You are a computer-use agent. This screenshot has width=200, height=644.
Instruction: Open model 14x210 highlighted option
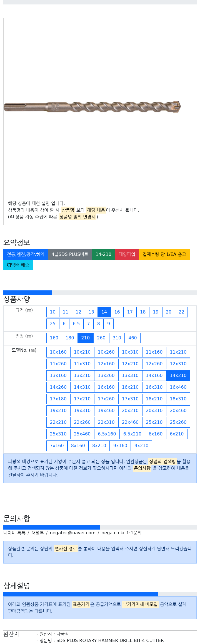click(x=178, y=376)
